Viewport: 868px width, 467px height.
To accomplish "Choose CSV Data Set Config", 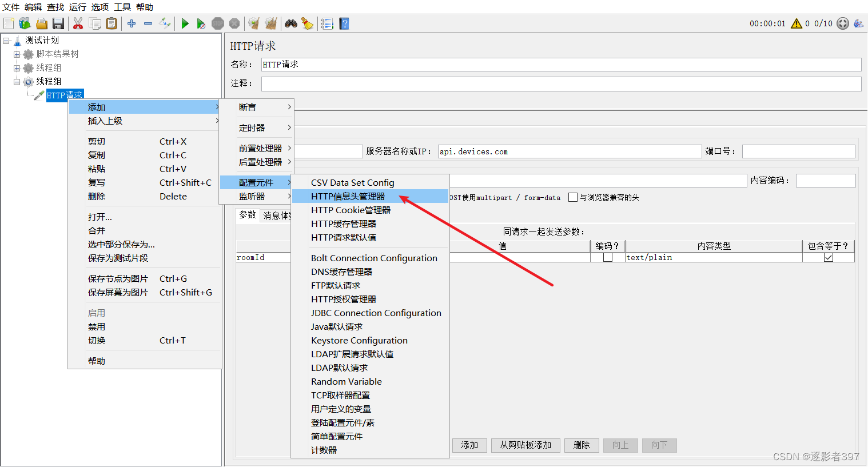I will [370, 182].
